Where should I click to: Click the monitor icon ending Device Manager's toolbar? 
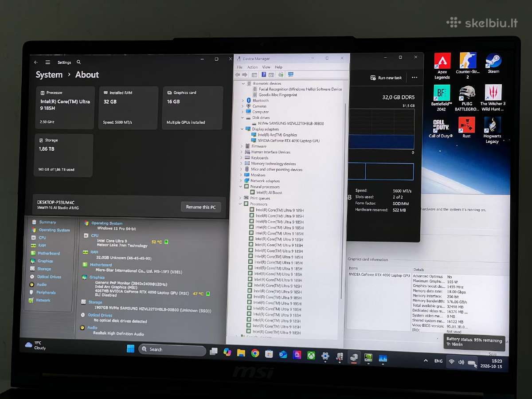pyautogui.click(x=291, y=74)
